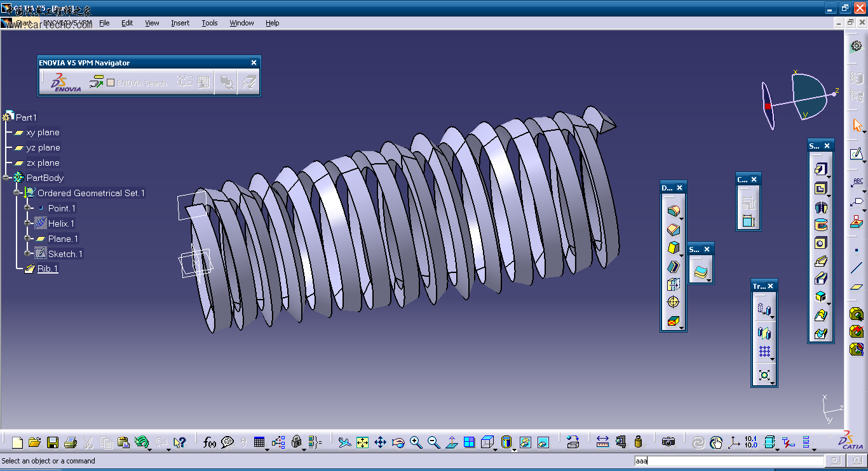Viewport: 868px width, 471px height.
Task: Open the Design Table grid icon
Action: (x=259, y=442)
